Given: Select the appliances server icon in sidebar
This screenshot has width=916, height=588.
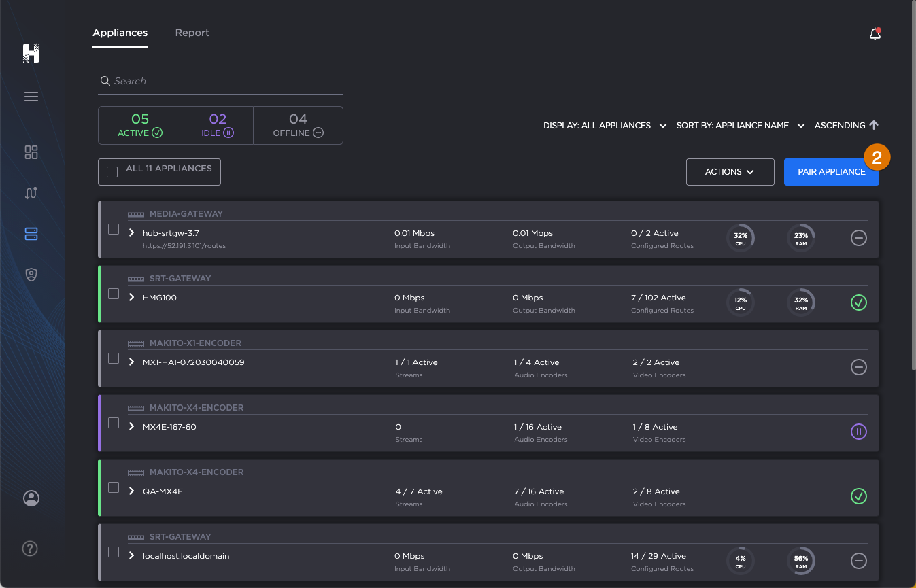Looking at the screenshot, I should [x=31, y=234].
